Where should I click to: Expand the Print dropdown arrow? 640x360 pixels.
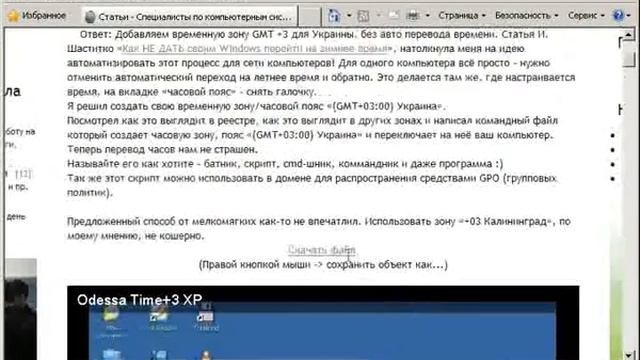(427, 16)
